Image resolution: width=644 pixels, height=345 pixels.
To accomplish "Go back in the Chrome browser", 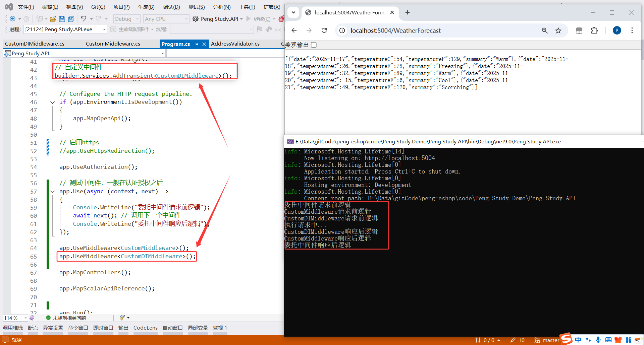I will pos(294,30).
